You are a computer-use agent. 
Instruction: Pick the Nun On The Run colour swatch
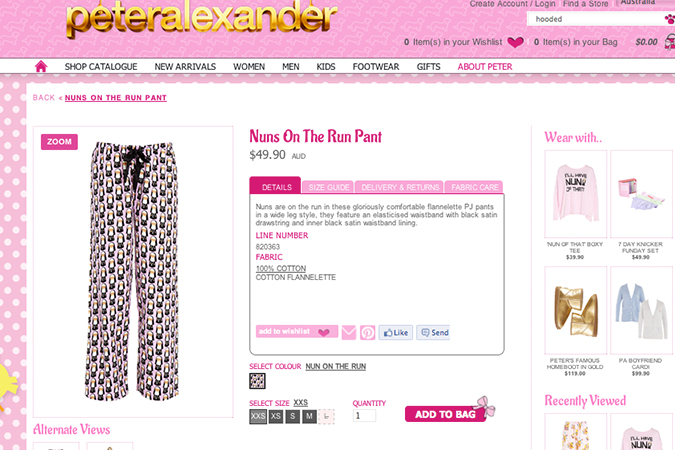(x=257, y=381)
